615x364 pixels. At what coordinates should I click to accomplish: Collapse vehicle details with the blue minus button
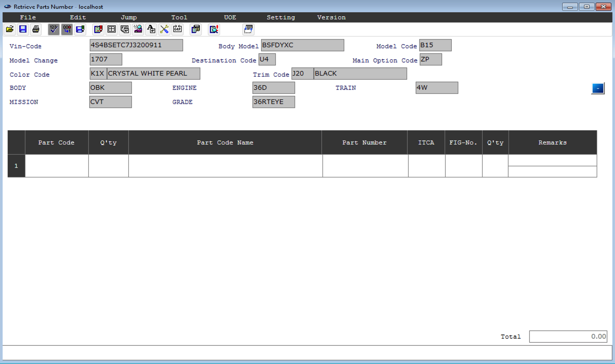[x=598, y=88]
